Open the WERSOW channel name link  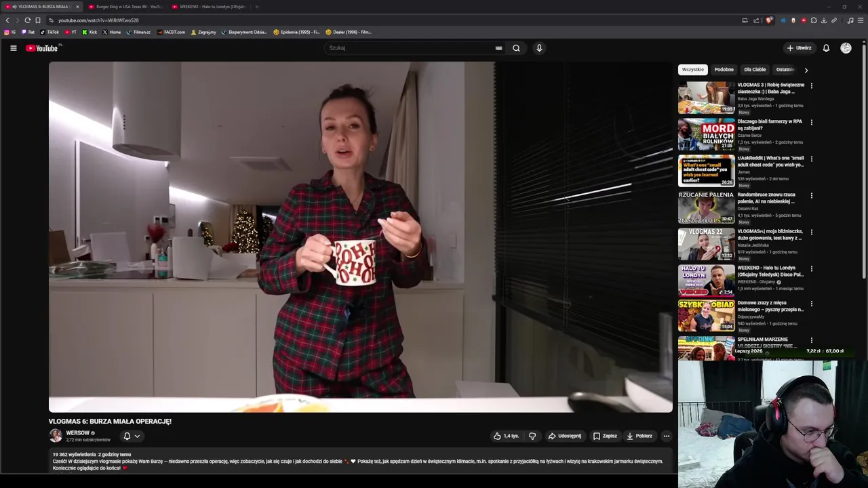coord(77,433)
